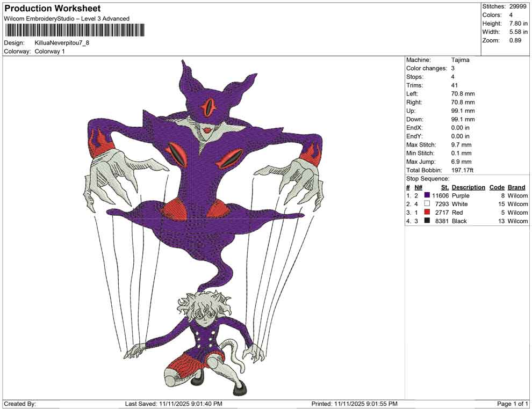The width and height of the screenshot is (532, 409).
Task: Click the stitch count '7293'
Action: 442,204
